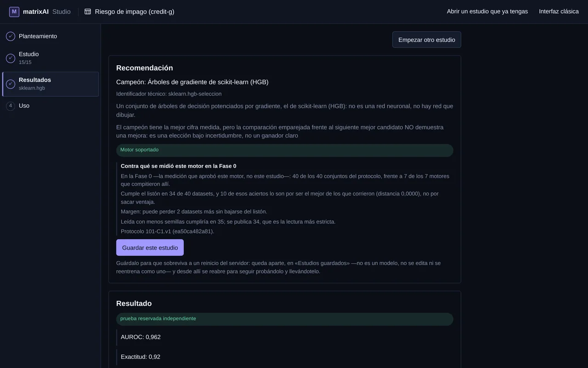Switch to the Uso step
The width and height of the screenshot is (588, 368).
click(51, 106)
